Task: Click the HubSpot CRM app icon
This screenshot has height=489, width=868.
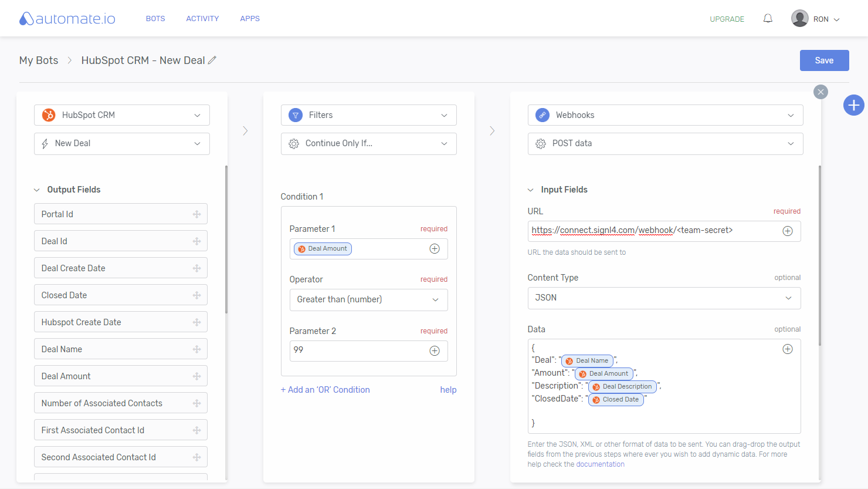Action: (x=49, y=115)
